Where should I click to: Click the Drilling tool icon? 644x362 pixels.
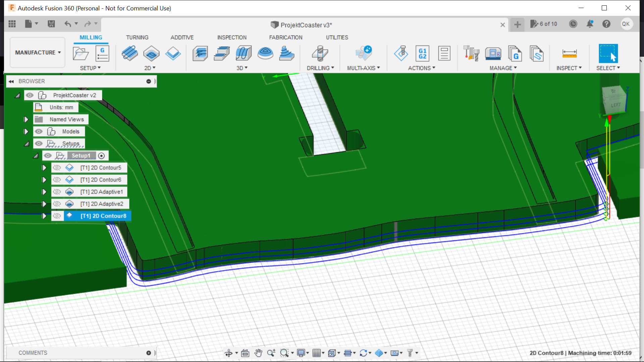(x=320, y=54)
